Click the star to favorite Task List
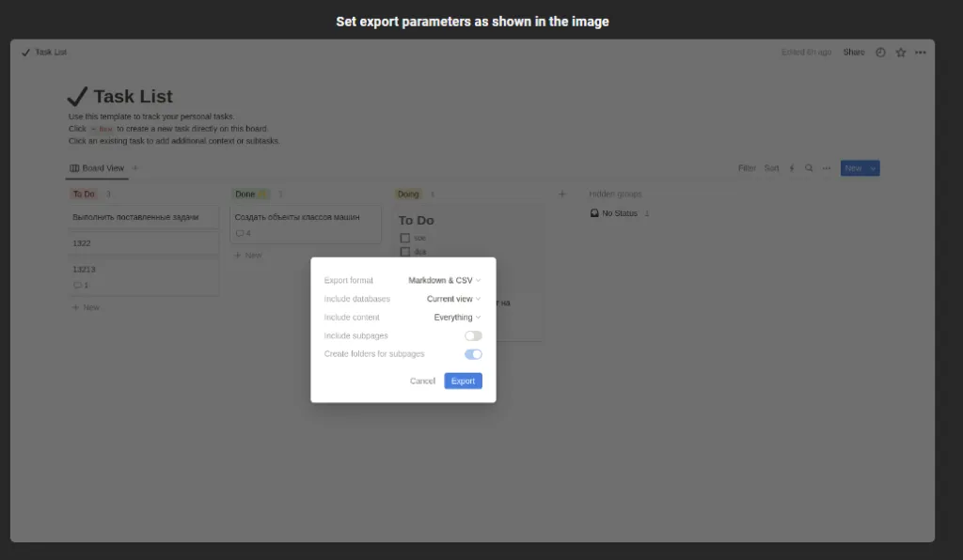This screenshot has width=963, height=560. (900, 53)
